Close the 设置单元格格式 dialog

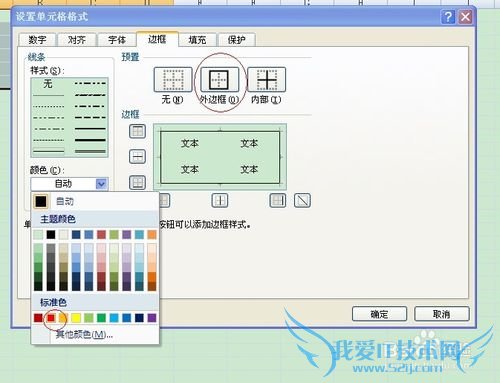[x=465, y=16]
